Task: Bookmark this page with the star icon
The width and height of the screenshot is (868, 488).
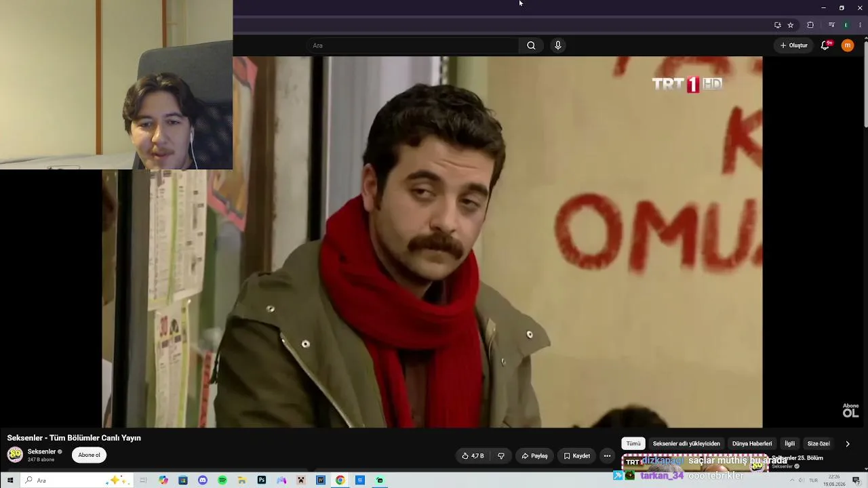Action: point(791,25)
